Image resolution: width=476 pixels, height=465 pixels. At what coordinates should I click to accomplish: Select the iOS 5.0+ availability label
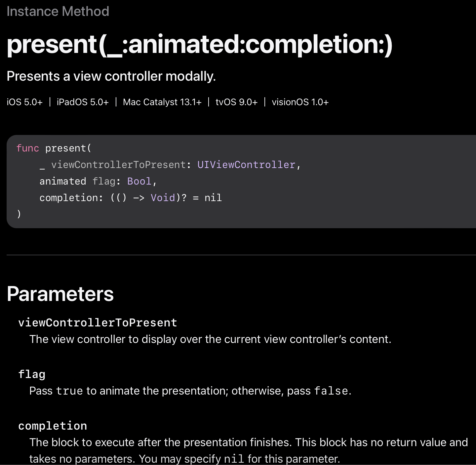coord(25,102)
